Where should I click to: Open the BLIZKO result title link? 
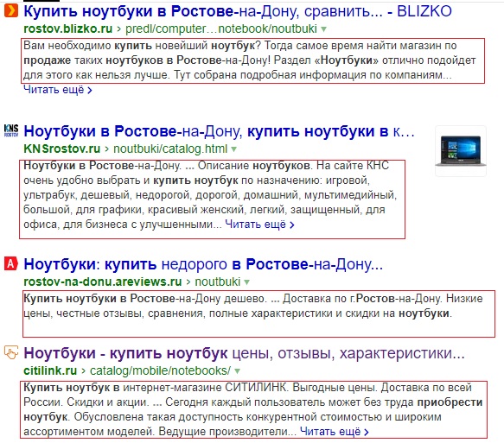(238, 11)
